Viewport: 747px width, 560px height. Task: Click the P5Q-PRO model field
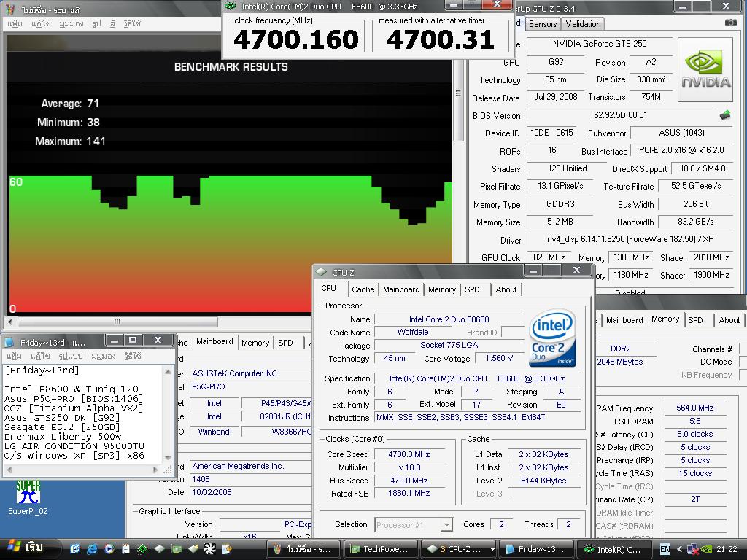[x=251, y=386]
